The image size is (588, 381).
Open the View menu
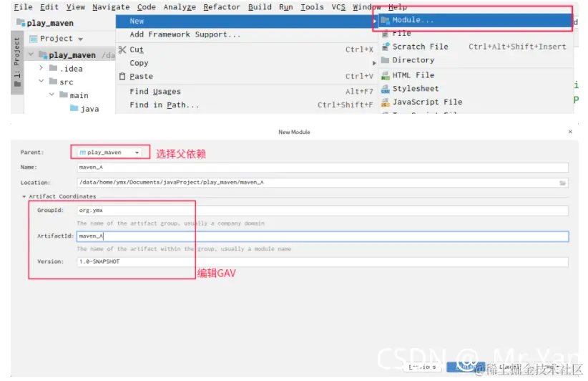[76, 6]
